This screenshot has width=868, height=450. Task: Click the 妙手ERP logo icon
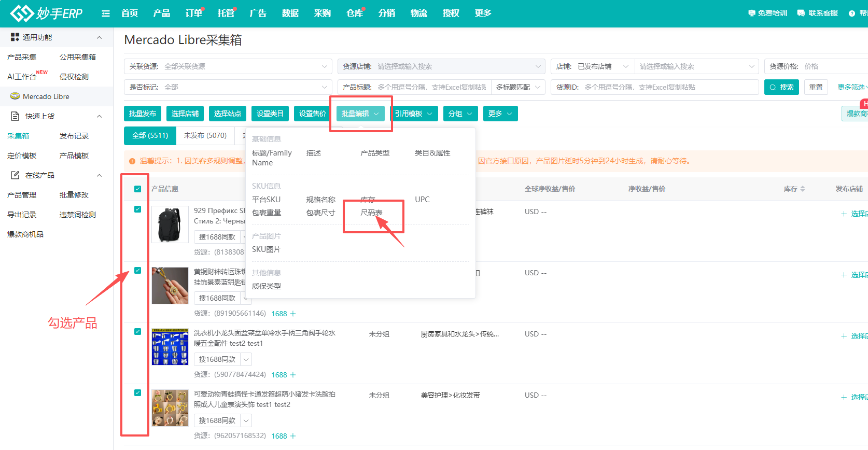[x=22, y=13]
